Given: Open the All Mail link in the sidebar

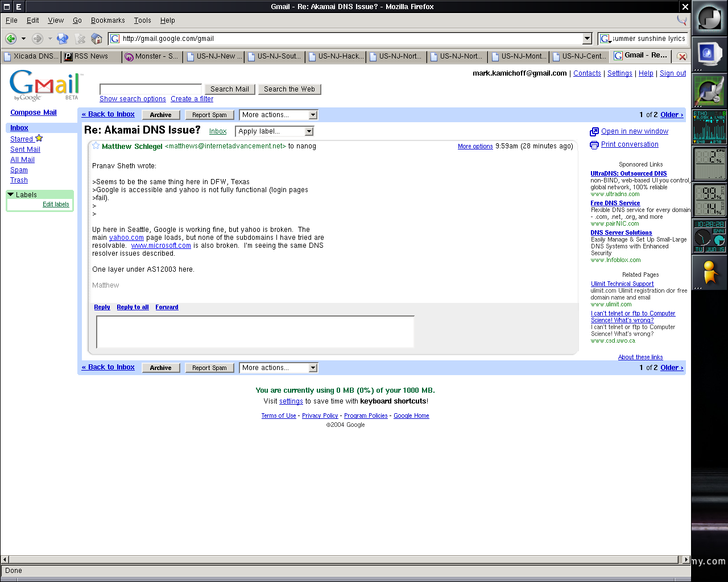Looking at the screenshot, I should pyautogui.click(x=22, y=160).
